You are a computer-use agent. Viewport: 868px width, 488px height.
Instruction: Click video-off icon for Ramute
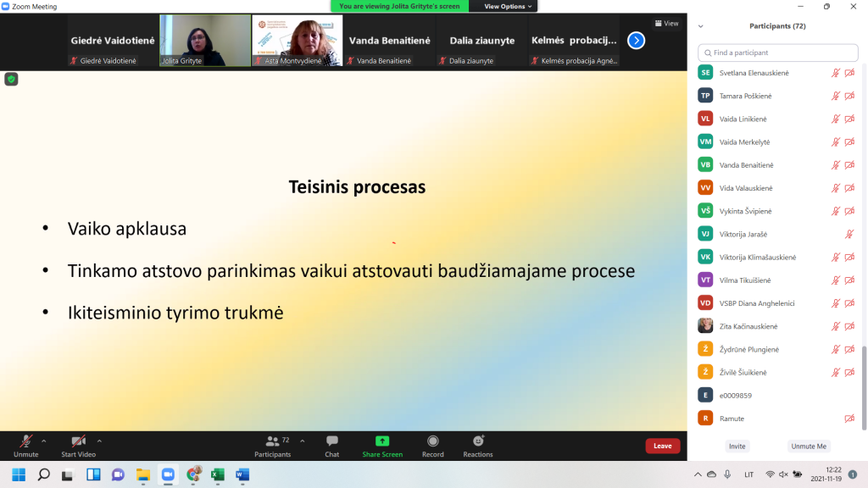tap(849, 419)
